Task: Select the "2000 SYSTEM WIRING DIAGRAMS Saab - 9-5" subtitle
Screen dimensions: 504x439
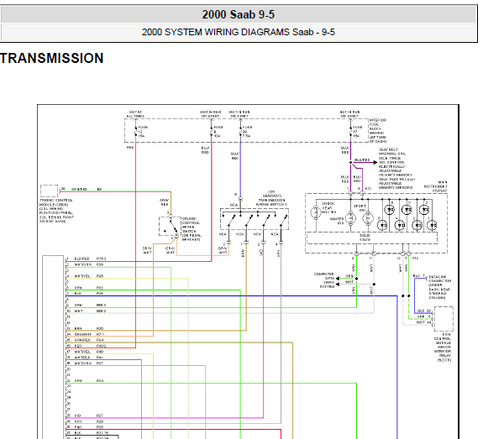Action: coord(239,32)
